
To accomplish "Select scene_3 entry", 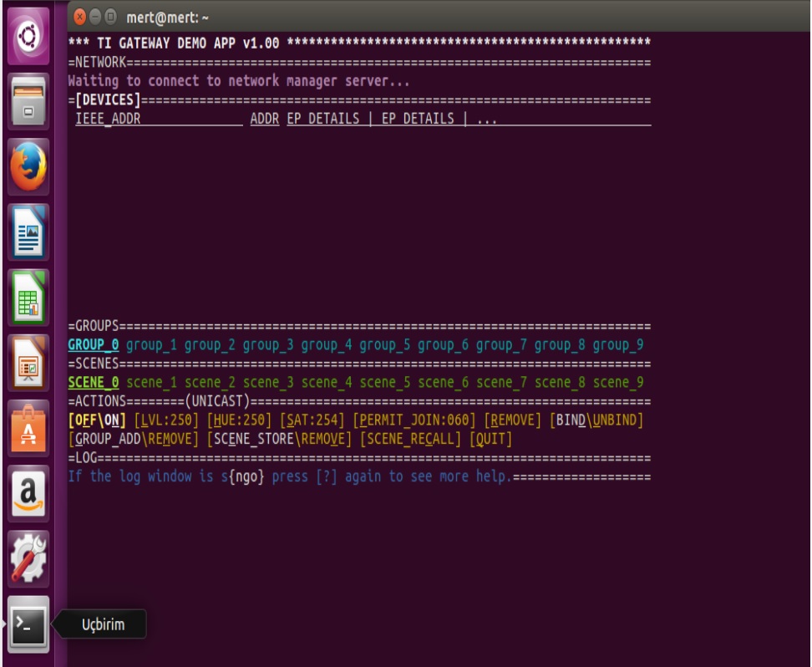I will pos(267,383).
